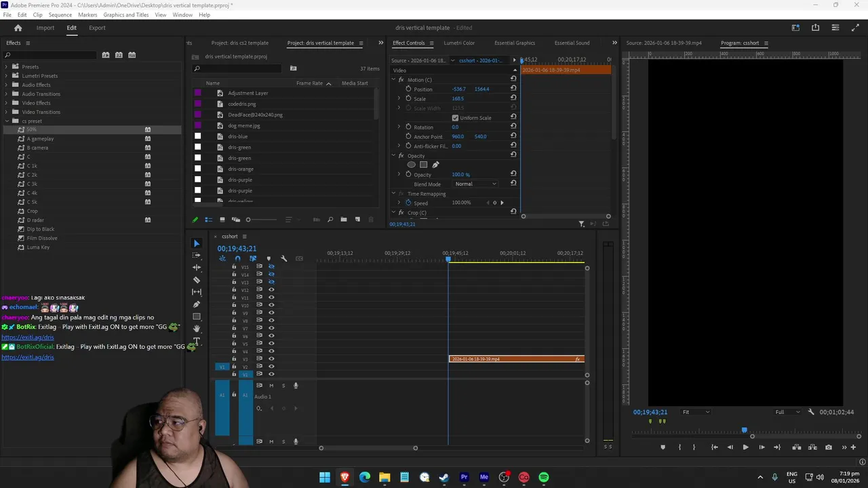Image resolution: width=868 pixels, height=488 pixels.
Task: Switch to the Lumetri Color tab
Action: pyautogui.click(x=459, y=43)
